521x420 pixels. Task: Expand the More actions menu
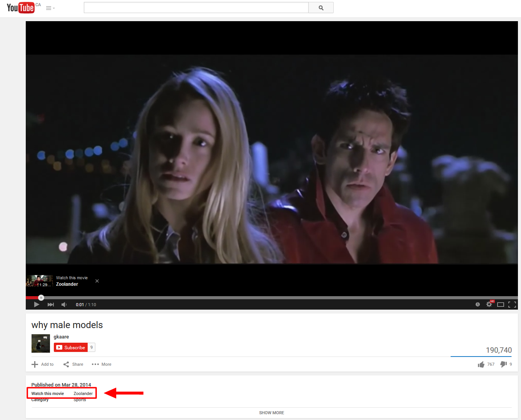[x=102, y=365]
